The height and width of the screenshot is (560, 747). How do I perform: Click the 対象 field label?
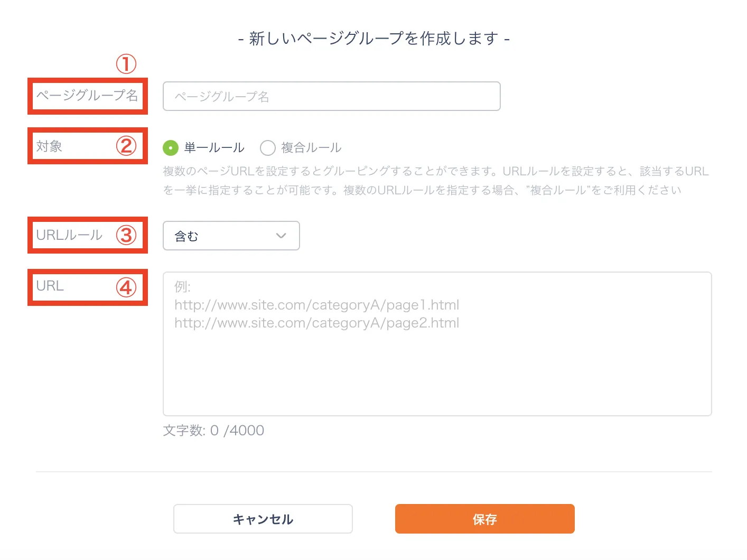49,146
